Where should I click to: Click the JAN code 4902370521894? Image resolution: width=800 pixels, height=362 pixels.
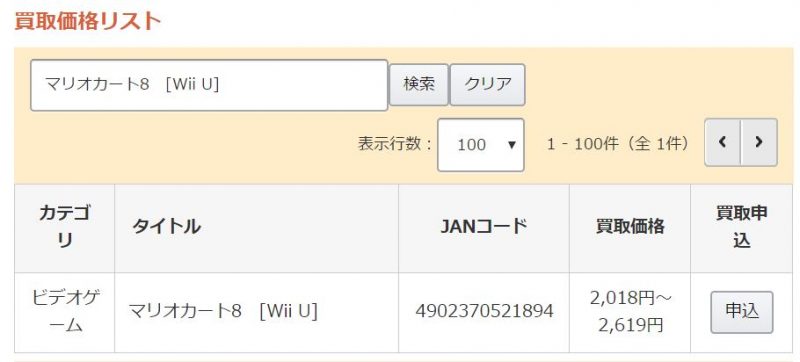484,311
